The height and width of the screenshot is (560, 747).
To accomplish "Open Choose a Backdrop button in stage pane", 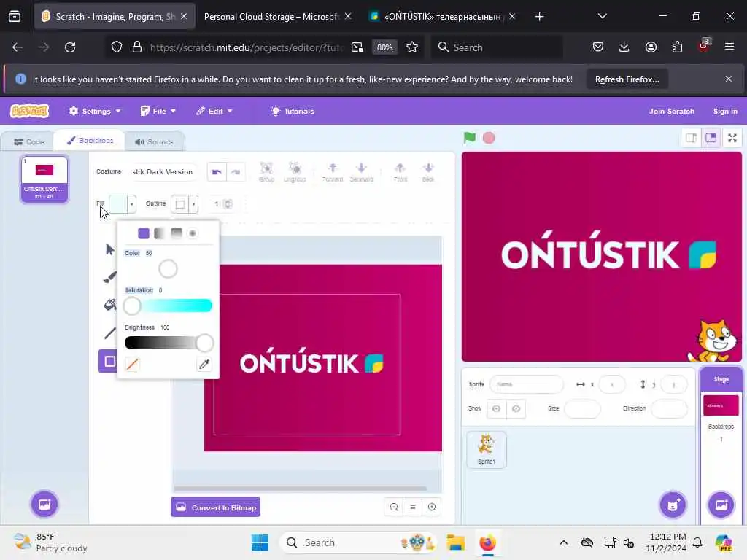I will (721, 505).
